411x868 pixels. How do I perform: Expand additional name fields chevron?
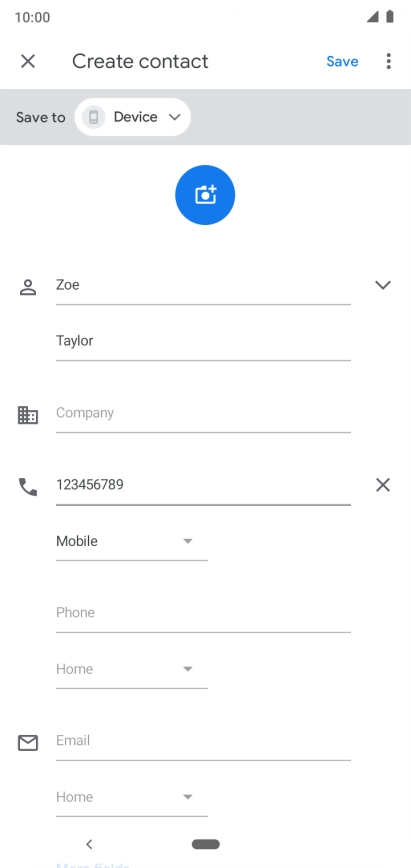tap(383, 285)
